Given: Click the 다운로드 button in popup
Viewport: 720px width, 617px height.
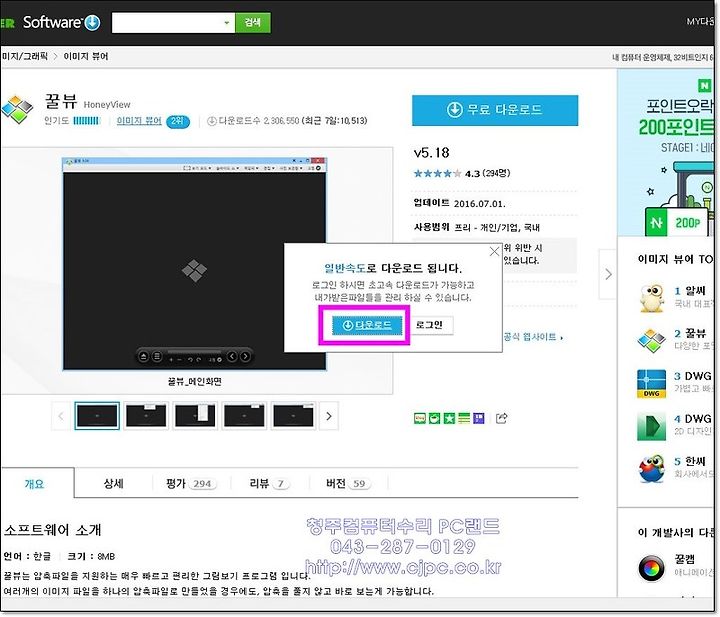Looking at the screenshot, I should 367,325.
